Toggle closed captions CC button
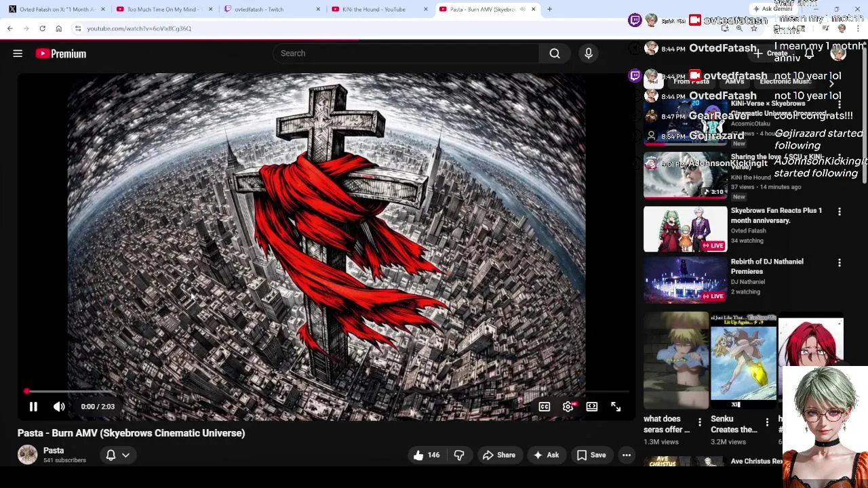Viewport: 868px width, 488px height. (545, 407)
